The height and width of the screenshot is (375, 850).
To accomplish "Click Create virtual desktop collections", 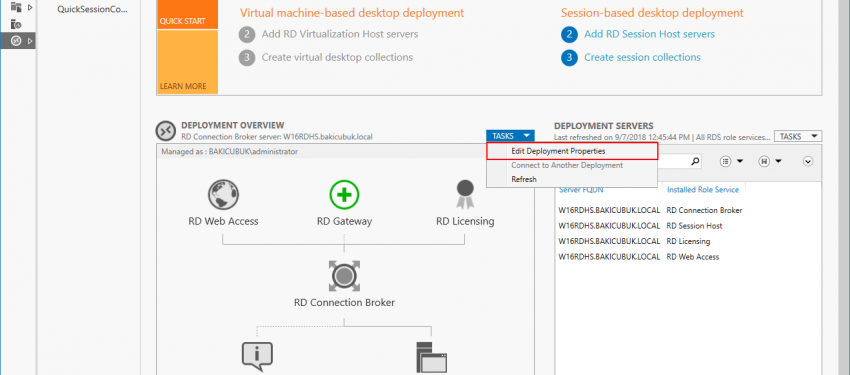I will tap(337, 57).
